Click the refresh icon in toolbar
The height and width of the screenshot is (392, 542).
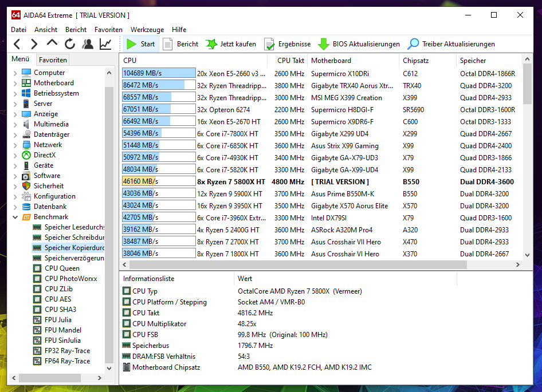click(x=70, y=44)
